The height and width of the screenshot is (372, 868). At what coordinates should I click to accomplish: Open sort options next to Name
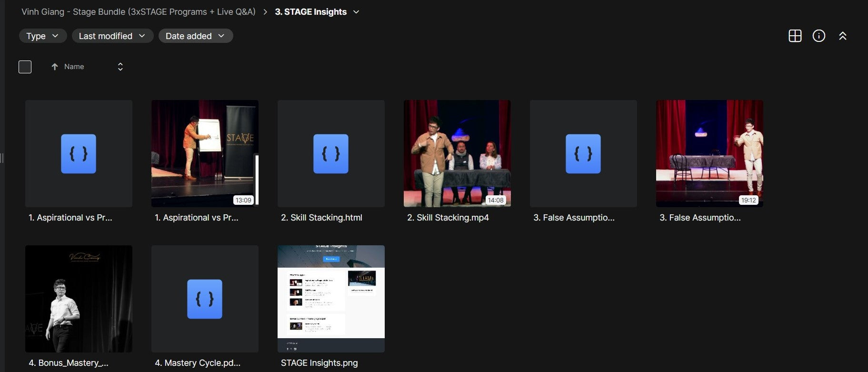(x=120, y=67)
